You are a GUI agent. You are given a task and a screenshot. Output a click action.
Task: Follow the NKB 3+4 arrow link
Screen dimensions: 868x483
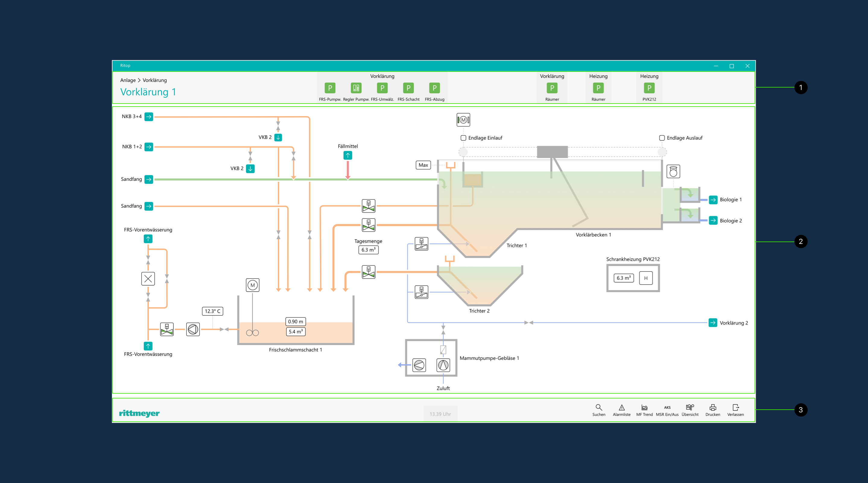[149, 117]
